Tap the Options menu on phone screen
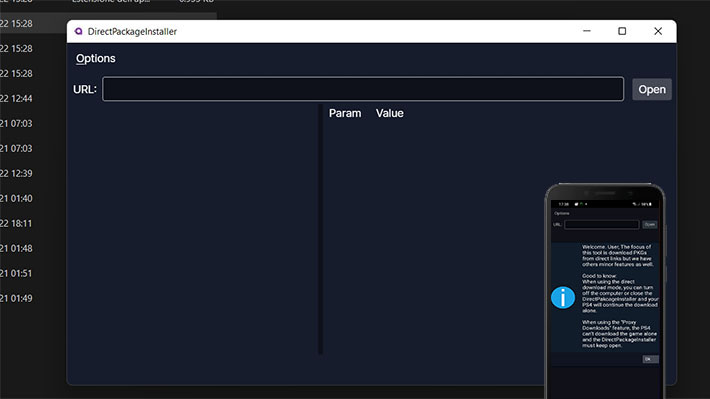 [561, 213]
